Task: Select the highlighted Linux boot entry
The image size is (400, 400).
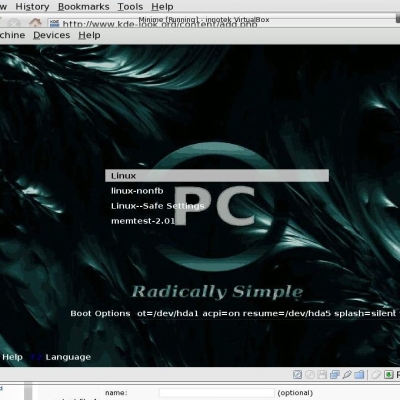Action: click(x=217, y=176)
